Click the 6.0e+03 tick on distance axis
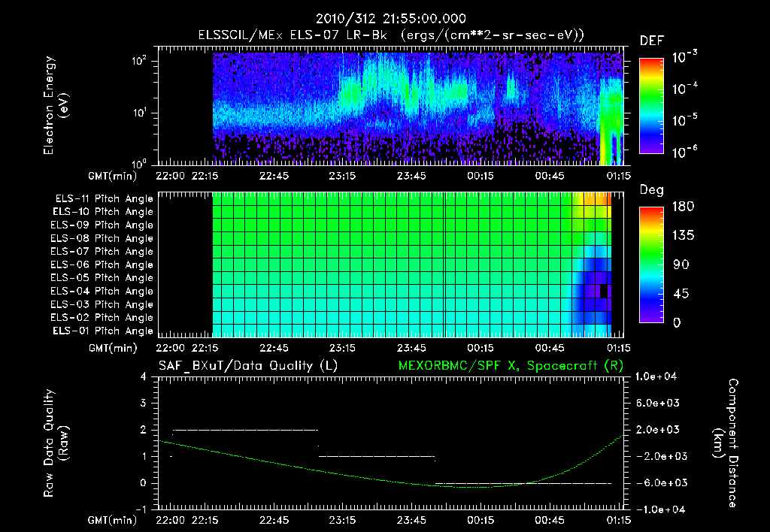 click(x=657, y=403)
